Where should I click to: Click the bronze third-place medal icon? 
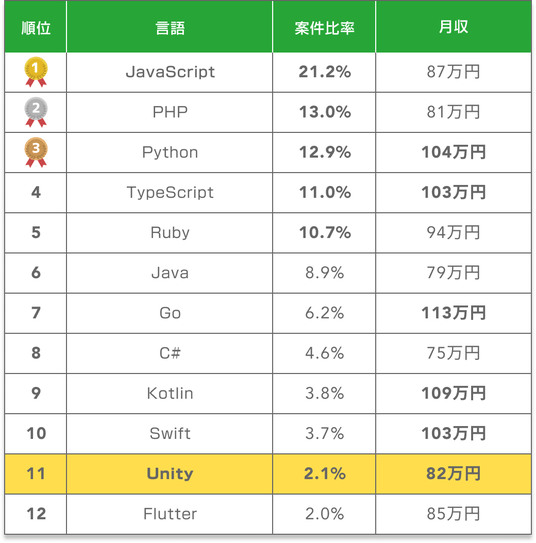coord(36,152)
